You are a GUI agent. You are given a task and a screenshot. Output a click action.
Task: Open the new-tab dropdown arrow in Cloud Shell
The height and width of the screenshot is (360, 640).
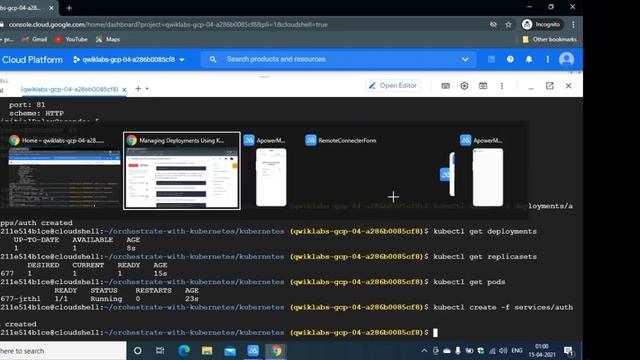(x=147, y=89)
